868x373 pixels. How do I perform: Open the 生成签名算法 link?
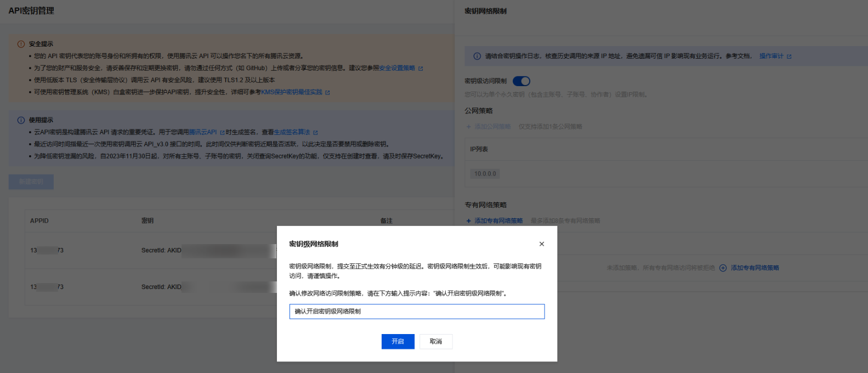click(292, 132)
